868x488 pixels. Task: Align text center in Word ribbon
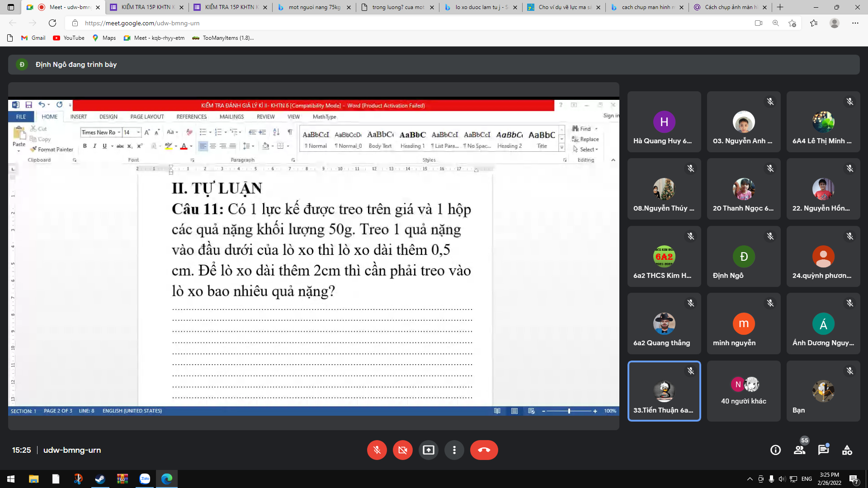(212, 146)
